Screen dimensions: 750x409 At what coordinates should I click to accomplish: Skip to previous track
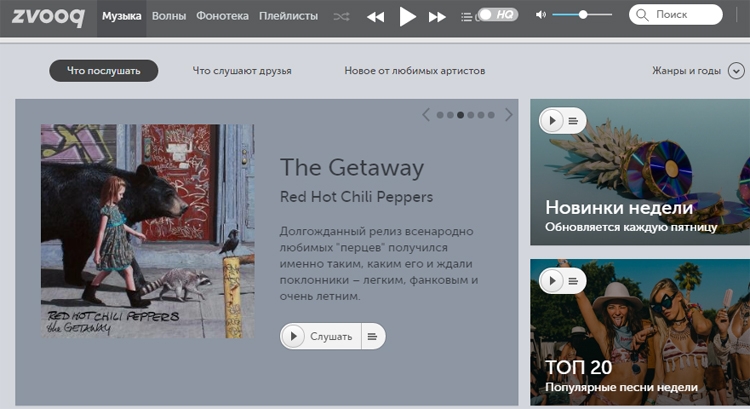(375, 17)
